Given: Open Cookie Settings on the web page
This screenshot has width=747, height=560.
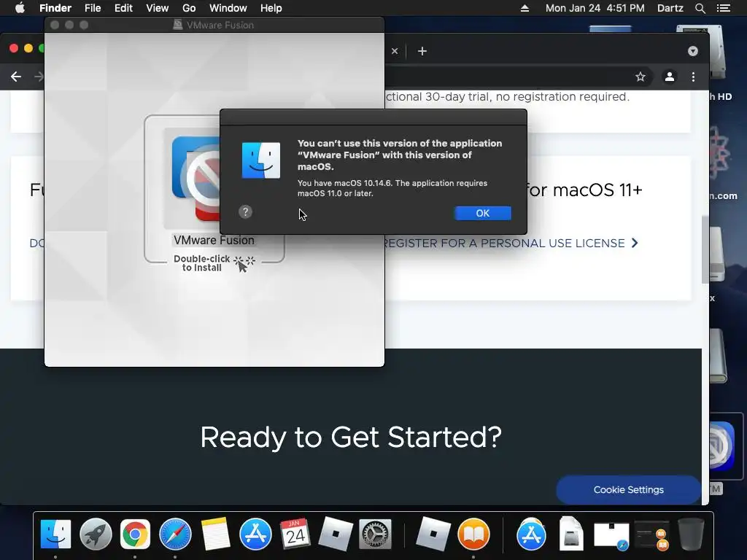Looking at the screenshot, I should tap(628, 489).
